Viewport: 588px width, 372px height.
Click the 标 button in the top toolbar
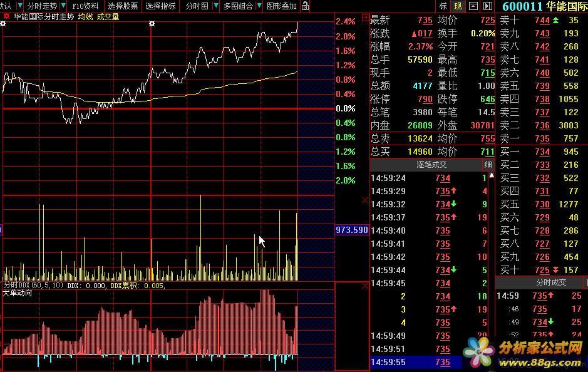point(443,6)
